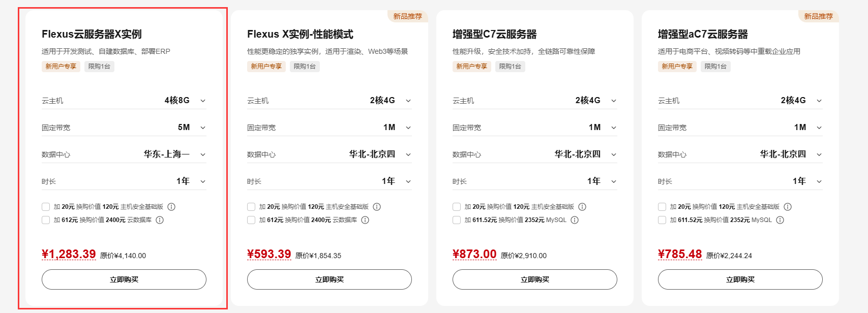Enable 加20元 主机安全 checkbox in Flexus云服务器X实例 card
The width and height of the screenshot is (868, 313).
click(x=46, y=207)
